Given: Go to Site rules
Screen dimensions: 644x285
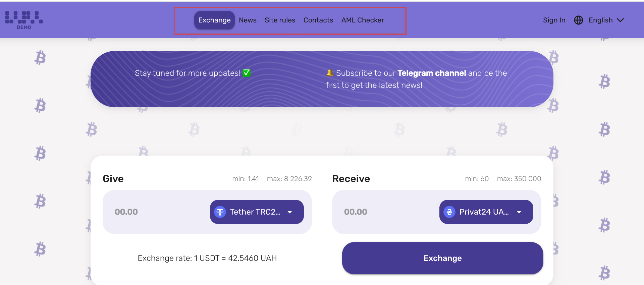Looking at the screenshot, I should click(280, 20).
